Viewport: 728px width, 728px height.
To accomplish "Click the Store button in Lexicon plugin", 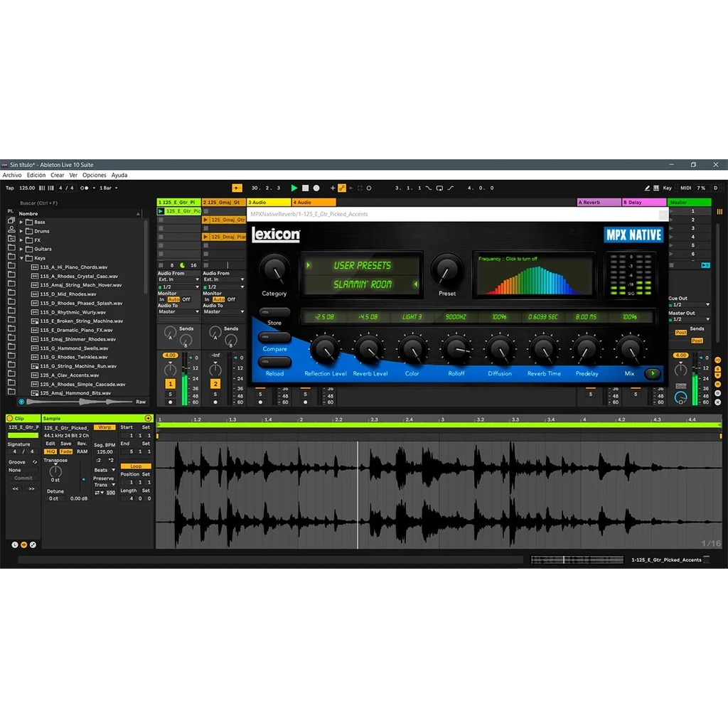I will (274, 312).
